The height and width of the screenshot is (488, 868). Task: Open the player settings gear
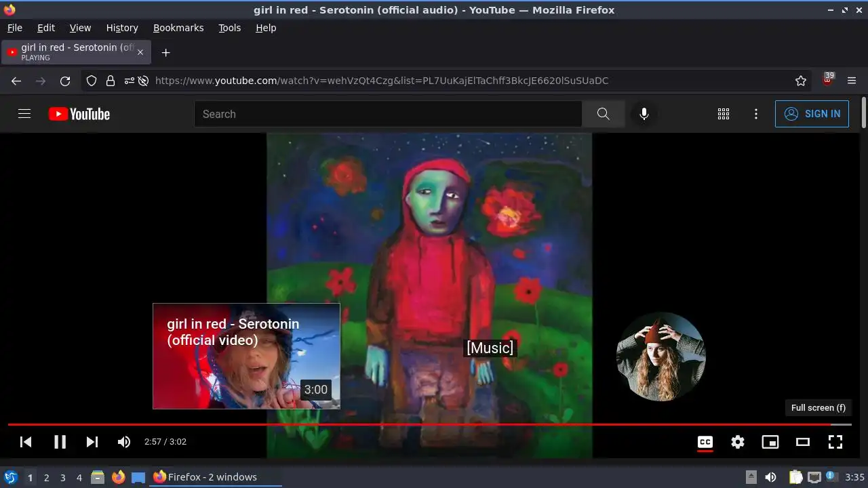coord(738,442)
